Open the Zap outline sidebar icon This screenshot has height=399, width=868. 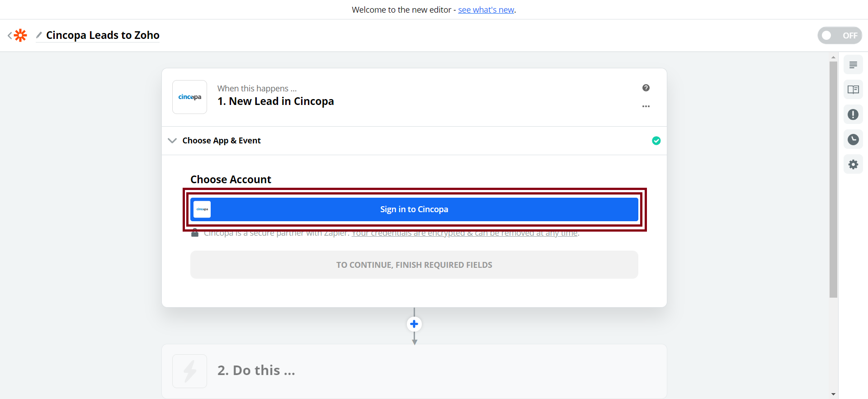[853, 65]
